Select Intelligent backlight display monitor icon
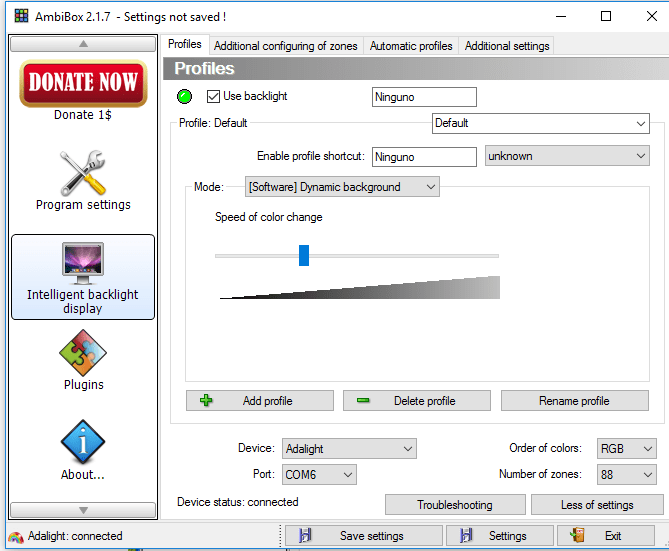The width and height of the screenshot is (669, 551). pos(83,263)
